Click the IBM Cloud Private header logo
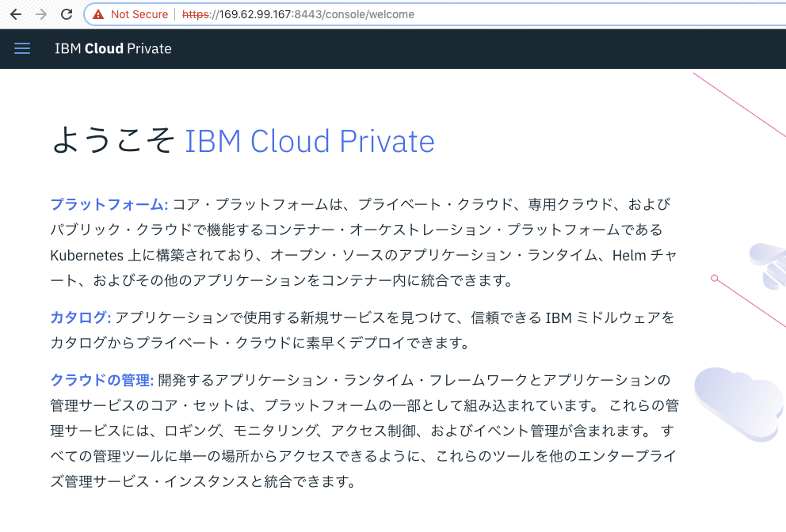This screenshot has height=532, width=786. 113,48
